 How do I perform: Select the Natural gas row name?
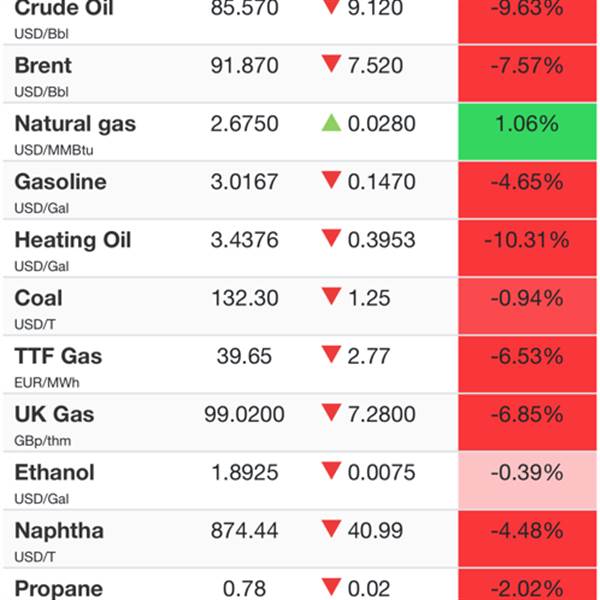(75, 124)
